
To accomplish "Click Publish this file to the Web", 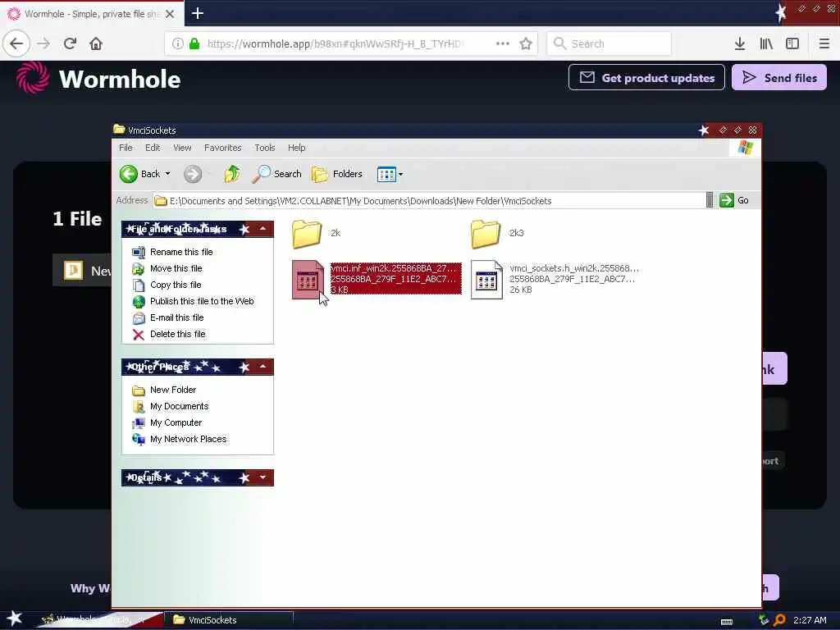I will 202,301.
